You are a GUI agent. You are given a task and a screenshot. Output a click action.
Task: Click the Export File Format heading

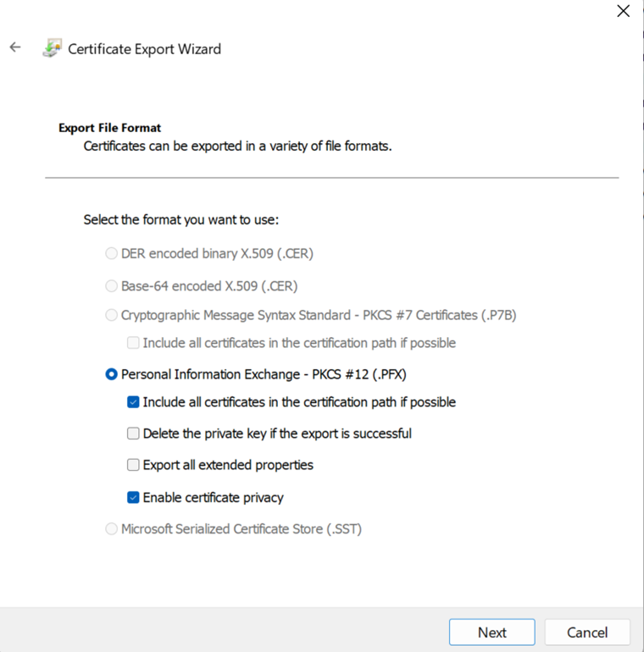click(x=109, y=128)
